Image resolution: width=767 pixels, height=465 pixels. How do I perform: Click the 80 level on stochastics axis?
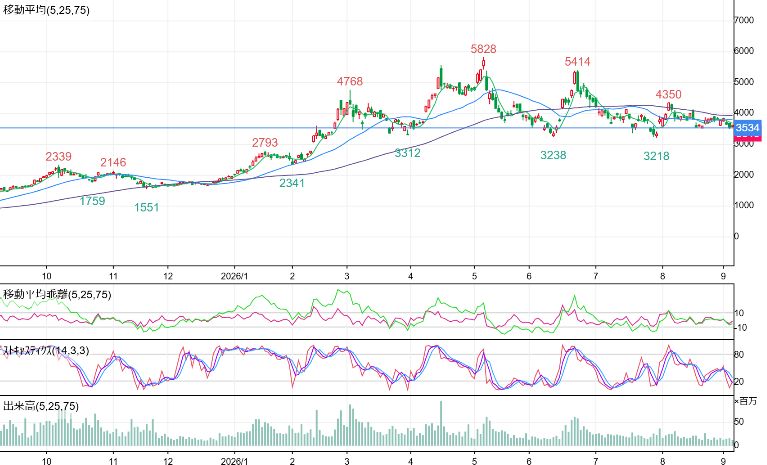point(739,354)
